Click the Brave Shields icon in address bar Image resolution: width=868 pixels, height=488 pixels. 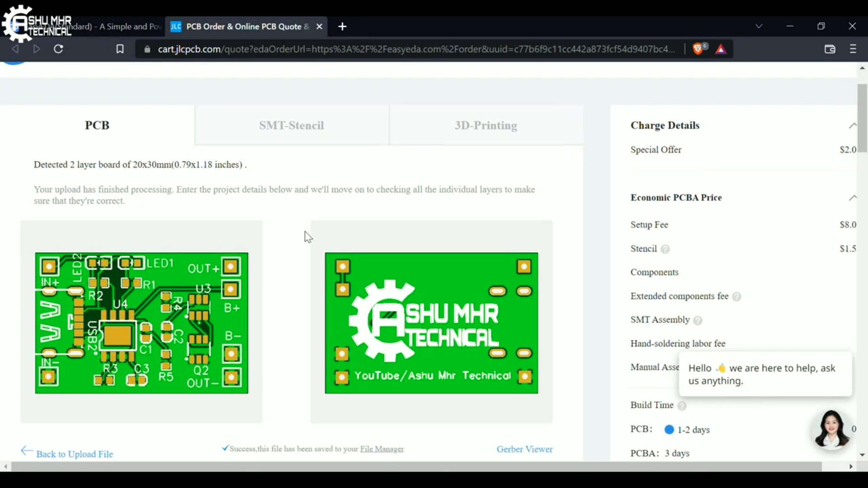point(698,49)
